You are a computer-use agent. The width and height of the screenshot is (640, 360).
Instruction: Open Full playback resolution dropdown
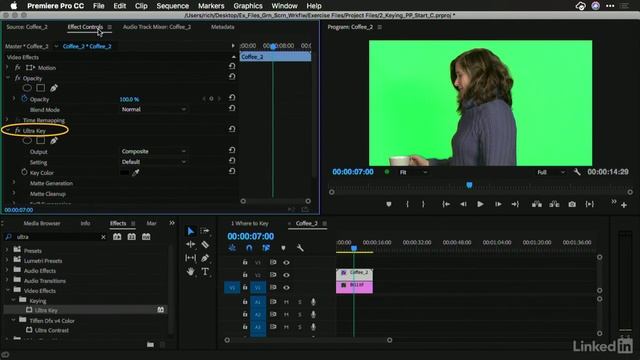coord(551,172)
